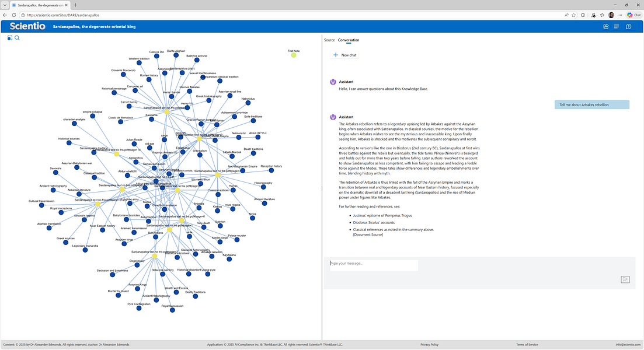Image resolution: width=644 pixels, height=350 pixels.
Task: Select the Baetylos worship graph node
Action: point(197,60)
